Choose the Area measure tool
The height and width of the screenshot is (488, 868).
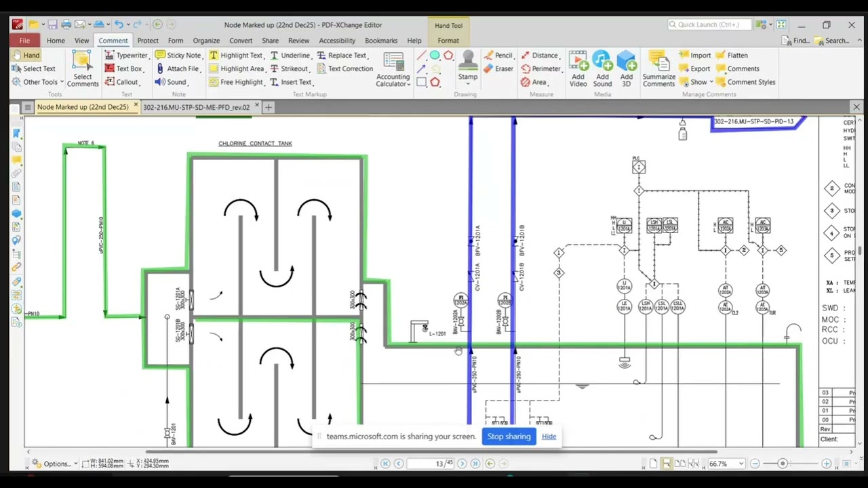pos(534,82)
